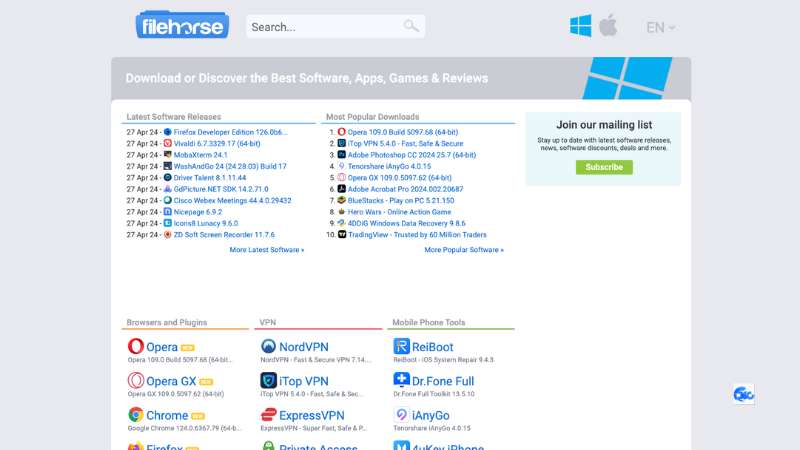The width and height of the screenshot is (800, 450).
Task: Open Adobe Acrobat Pro 2024 link
Action: click(x=406, y=189)
